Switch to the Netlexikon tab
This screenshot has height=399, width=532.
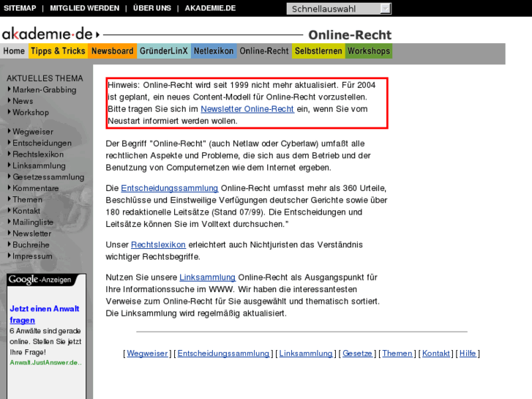click(x=214, y=51)
